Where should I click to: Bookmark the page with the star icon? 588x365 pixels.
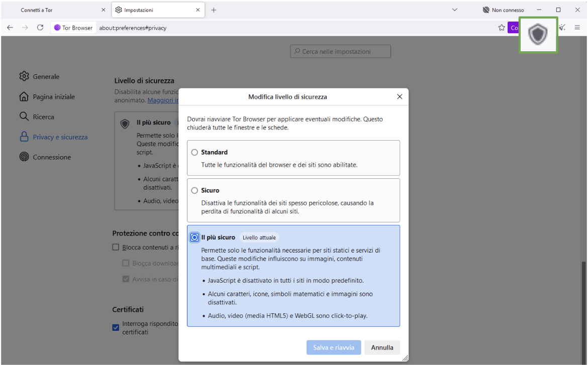point(501,28)
